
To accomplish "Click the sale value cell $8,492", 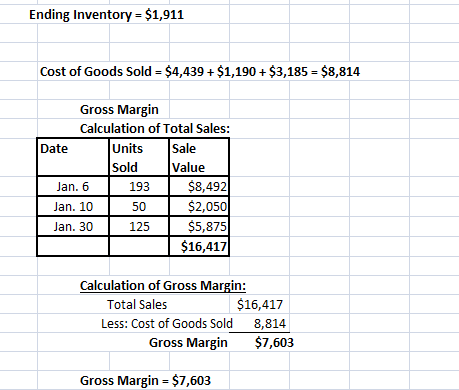I will pyautogui.click(x=199, y=186).
